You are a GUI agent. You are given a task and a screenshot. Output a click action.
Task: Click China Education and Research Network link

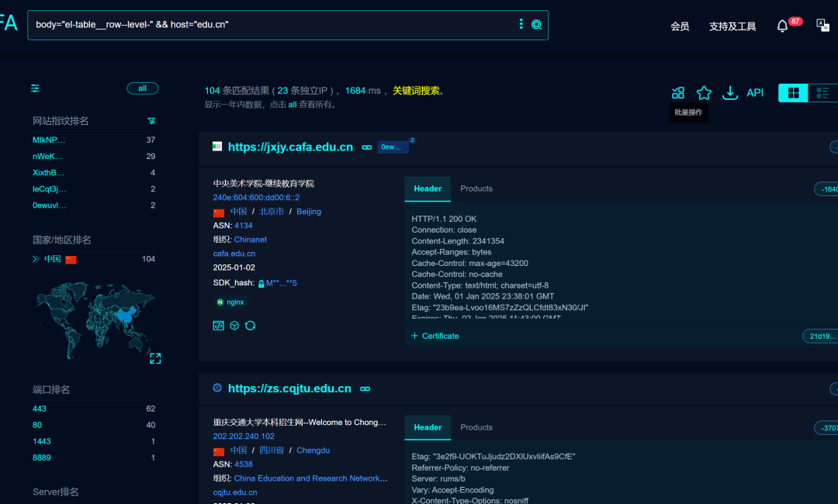(x=310, y=478)
